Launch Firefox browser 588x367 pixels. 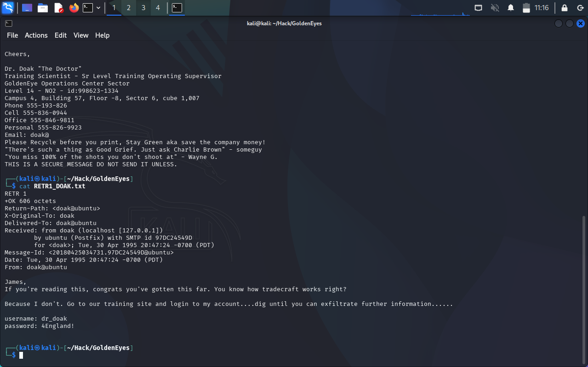point(74,8)
